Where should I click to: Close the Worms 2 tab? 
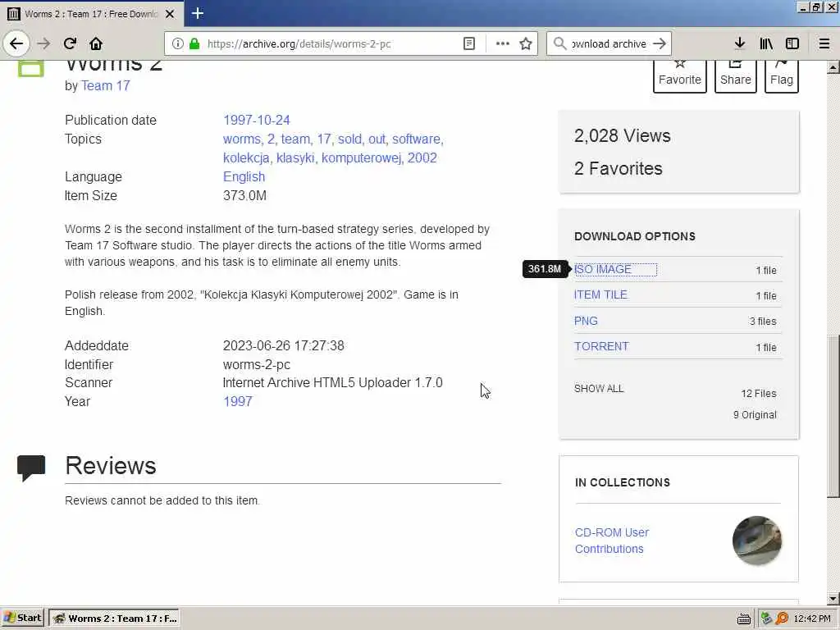click(170, 14)
